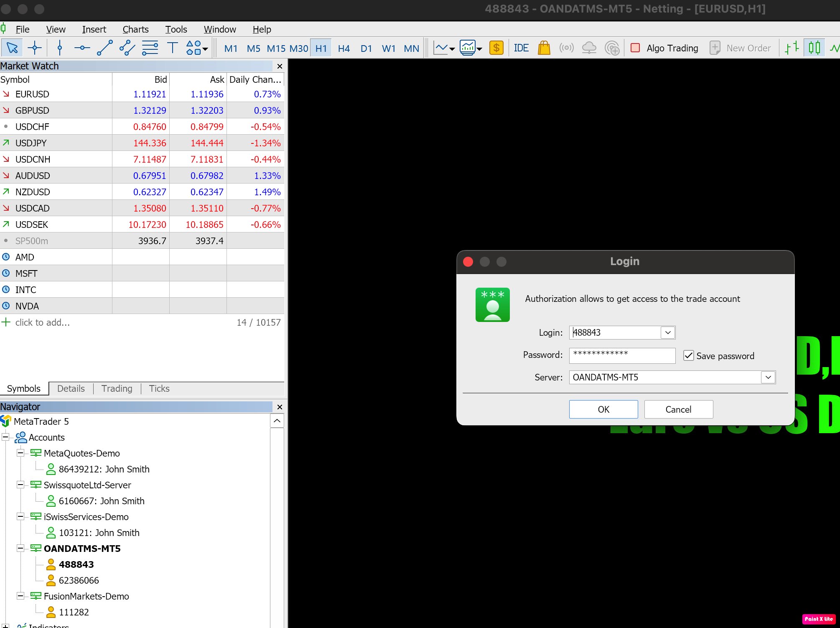Click New Order button
The height and width of the screenshot is (628, 840).
click(x=740, y=48)
